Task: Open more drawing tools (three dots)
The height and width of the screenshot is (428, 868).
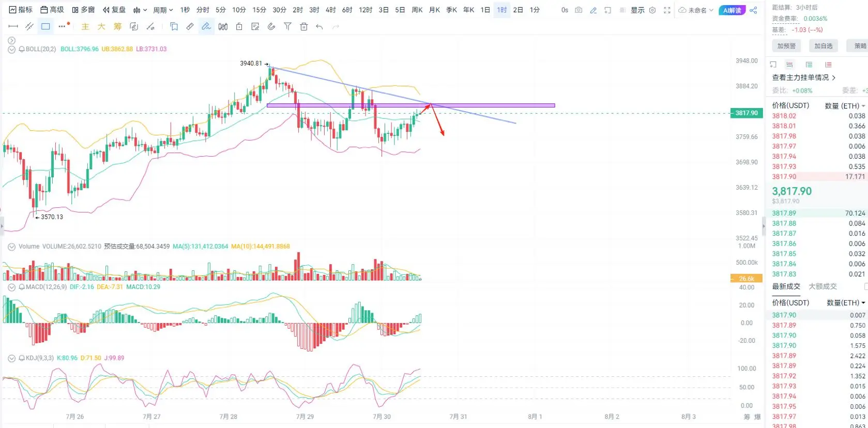Action: tap(63, 26)
